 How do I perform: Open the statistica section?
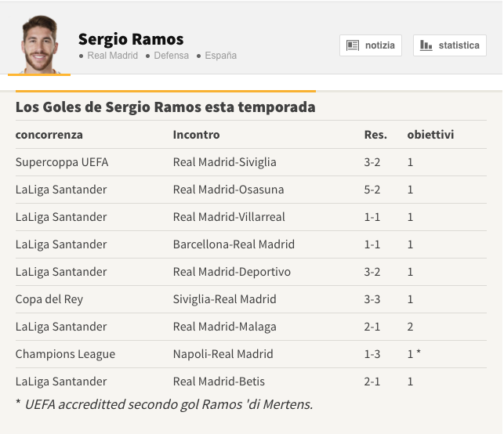(450, 45)
